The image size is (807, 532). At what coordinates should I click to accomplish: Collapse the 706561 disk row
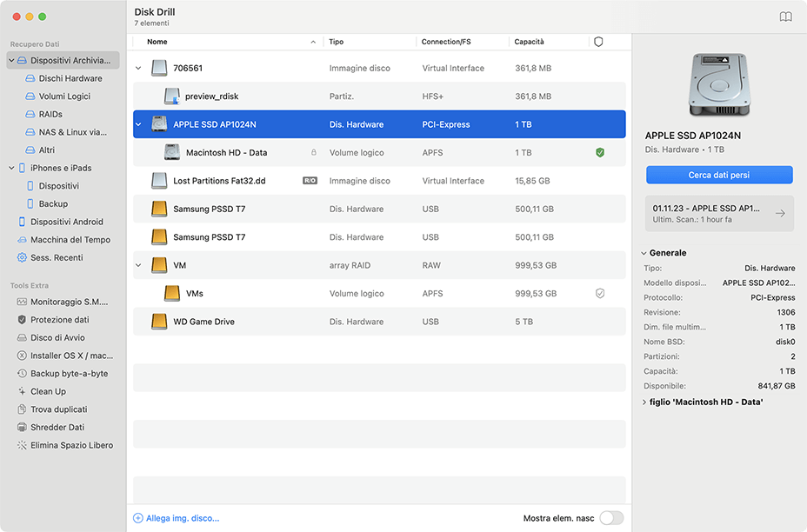pyautogui.click(x=138, y=68)
